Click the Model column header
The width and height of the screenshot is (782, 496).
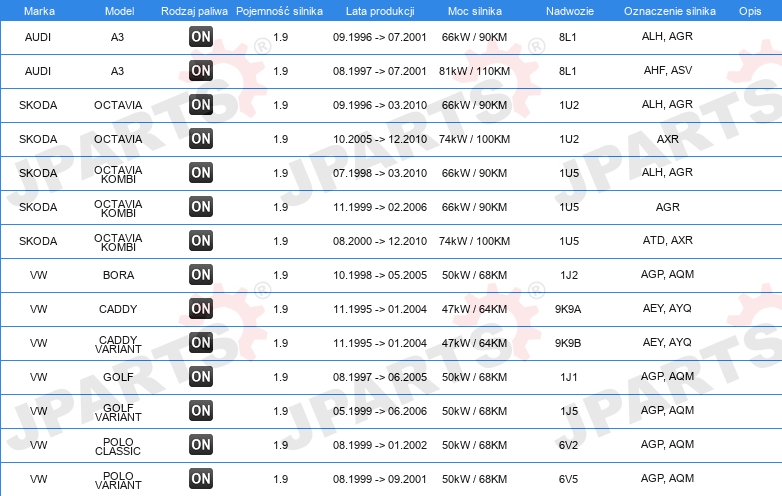119,11
